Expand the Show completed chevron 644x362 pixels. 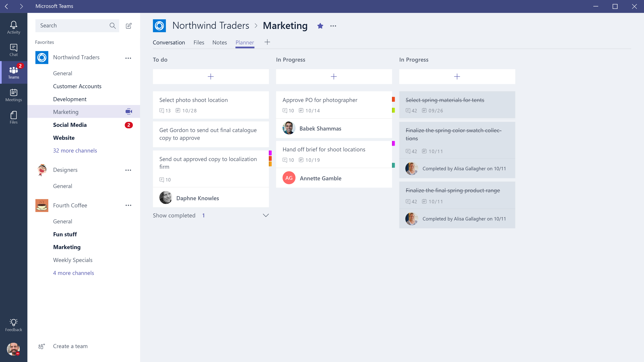(266, 215)
